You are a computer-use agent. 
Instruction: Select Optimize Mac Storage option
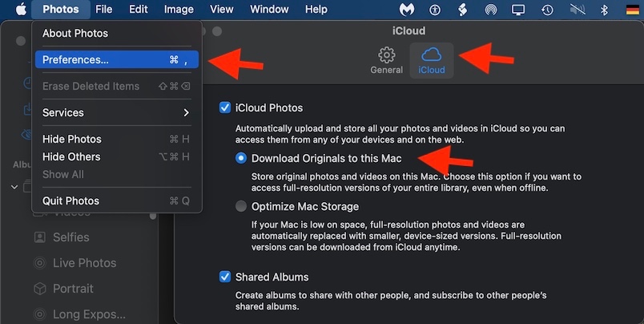click(x=241, y=206)
